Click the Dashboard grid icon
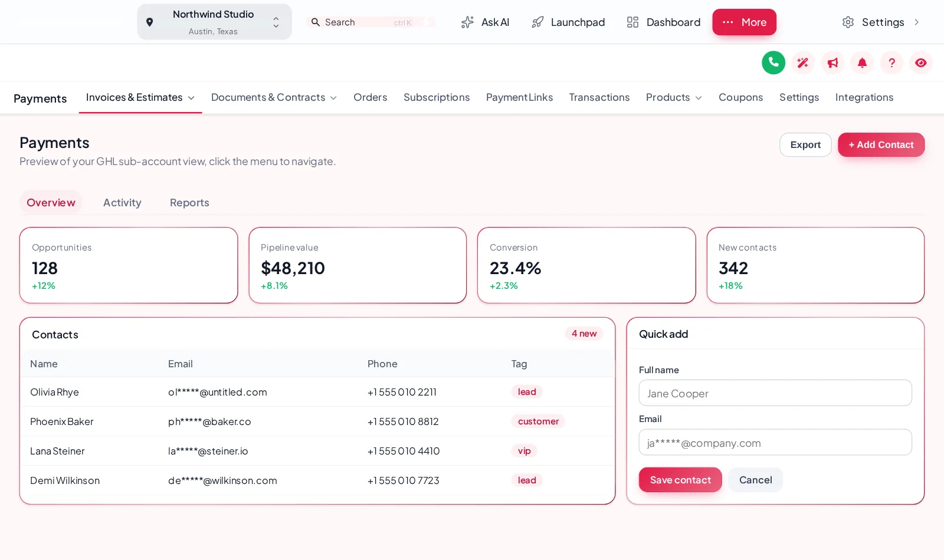 pos(632,22)
